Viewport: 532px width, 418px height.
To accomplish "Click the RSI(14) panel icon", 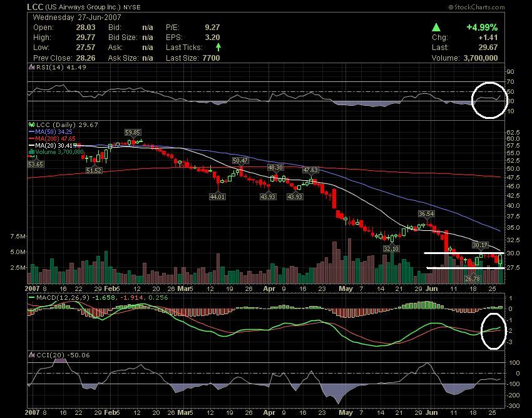I will [x=31, y=67].
